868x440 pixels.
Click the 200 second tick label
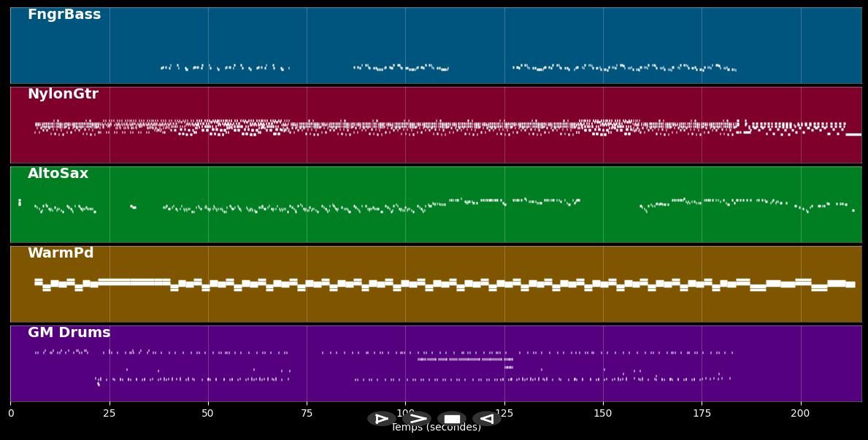click(x=800, y=414)
